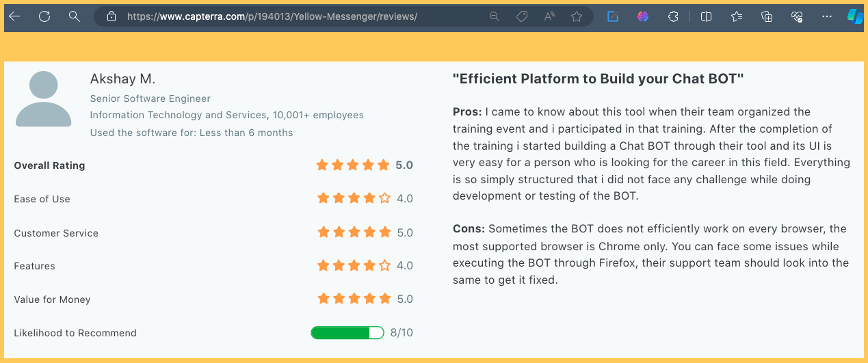
Task: Click the Overall Rating label
Action: (x=50, y=165)
